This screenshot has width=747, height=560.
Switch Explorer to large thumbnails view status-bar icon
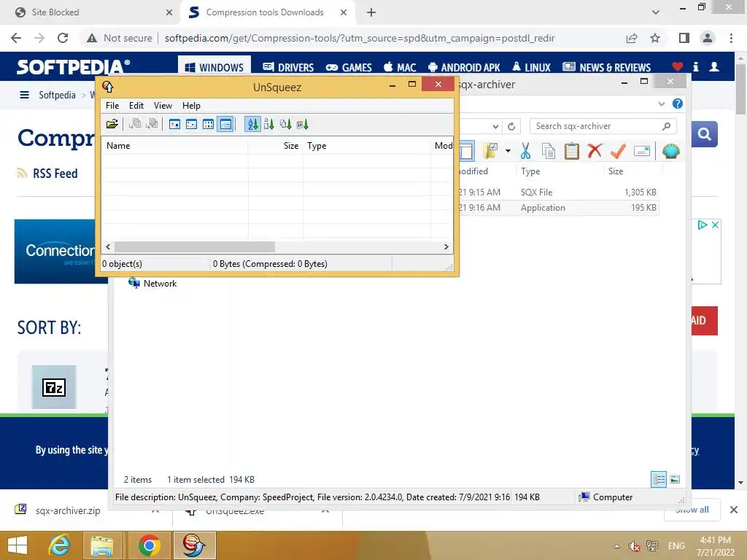pos(675,479)
